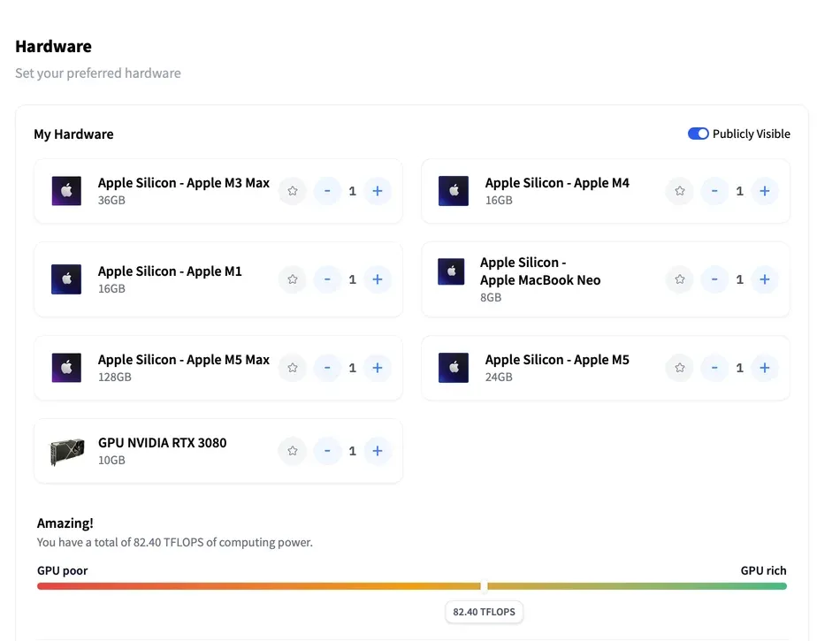Click the Apple M5 Max chip thumbnail
The height and width of the screenshot is (641, 840).
(x=66, y=367)
